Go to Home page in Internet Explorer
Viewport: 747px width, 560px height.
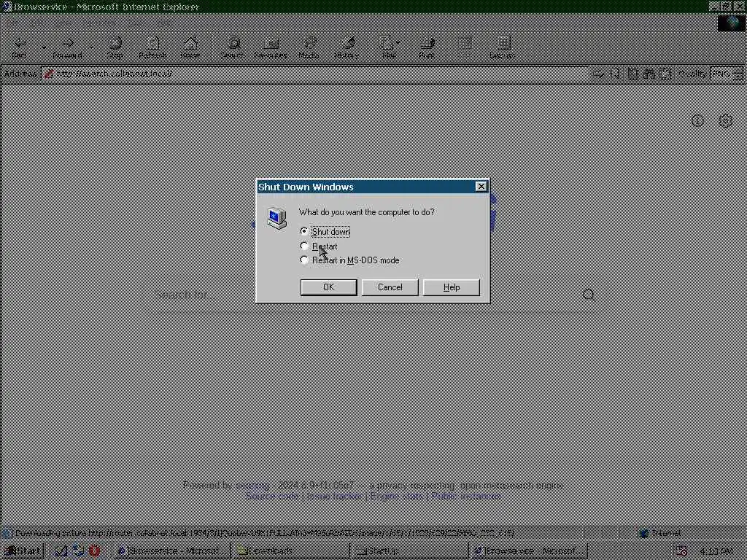190,47
